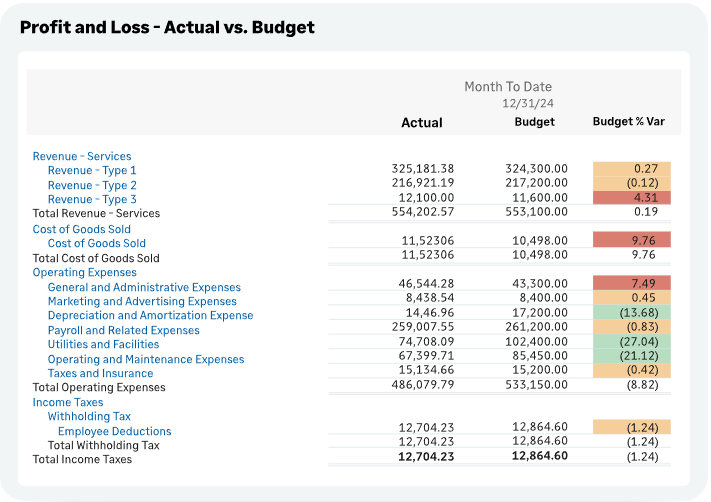Select the bold 12,704.23 total actual value
Viewport: 711px width, 502px height.
pyautogui.click(x=426, y=457)
